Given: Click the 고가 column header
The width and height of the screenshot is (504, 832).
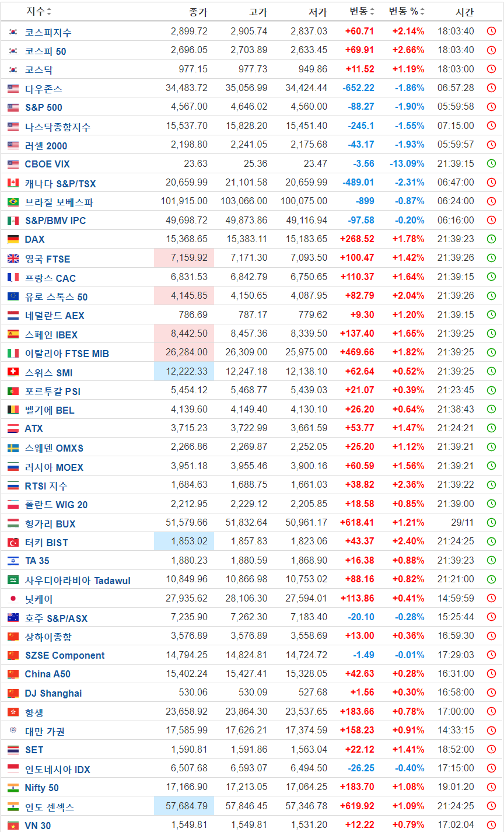Looking at the screenshot, I should [x=258, y=12].
